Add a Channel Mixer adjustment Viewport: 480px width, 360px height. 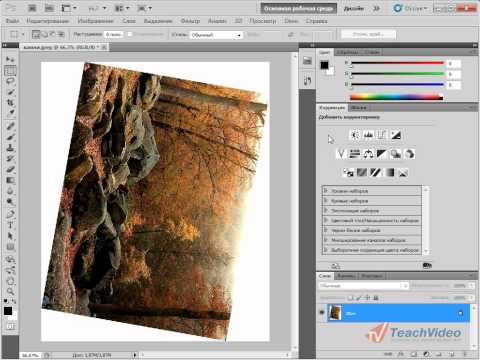tap(409, 154)
